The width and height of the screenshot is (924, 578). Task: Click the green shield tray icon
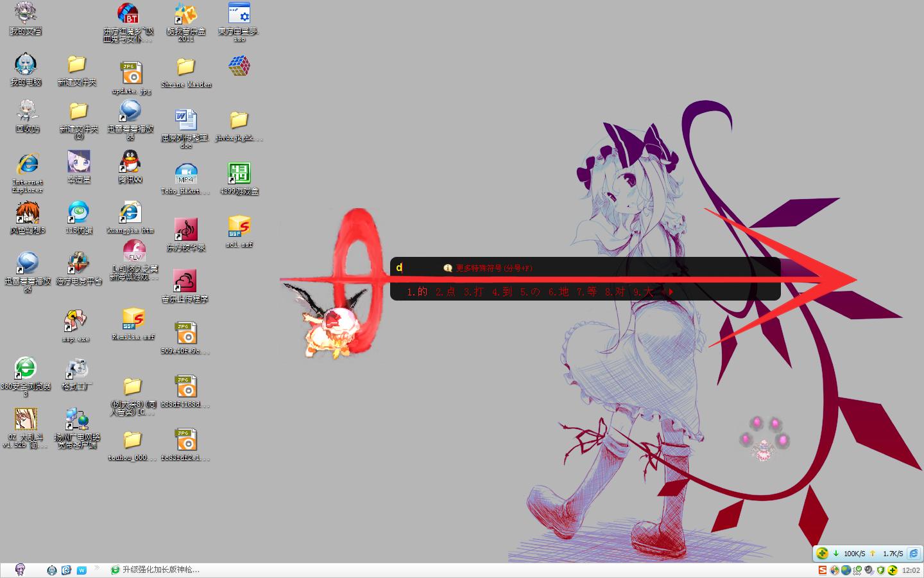pyautogui.click(x=881, y=570)
